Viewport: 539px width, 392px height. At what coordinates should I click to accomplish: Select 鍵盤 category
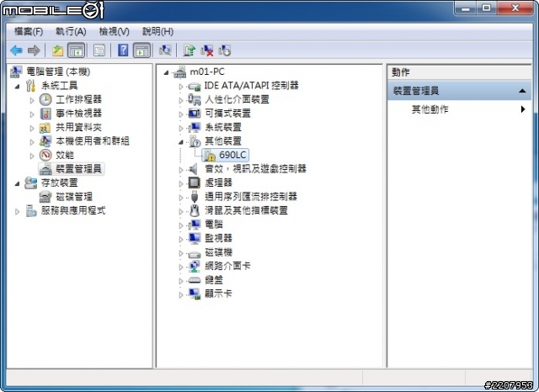(214, 280)
